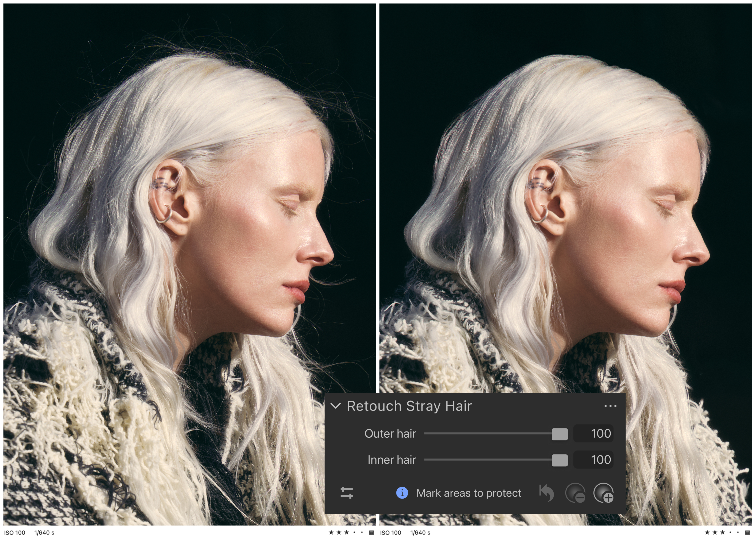This screenshot has width=756, height=539.
Task: Open the Retouch Stray Hair options menu
Action: (610, 405)
